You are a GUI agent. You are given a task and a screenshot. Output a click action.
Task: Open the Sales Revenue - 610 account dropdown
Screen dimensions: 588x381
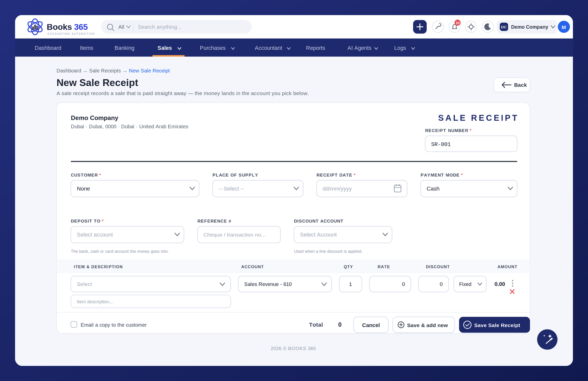coord(285,284)
